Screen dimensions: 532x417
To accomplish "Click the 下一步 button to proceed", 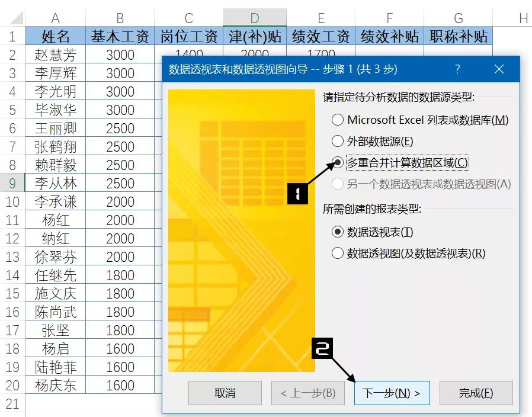I will click(391, 392).
